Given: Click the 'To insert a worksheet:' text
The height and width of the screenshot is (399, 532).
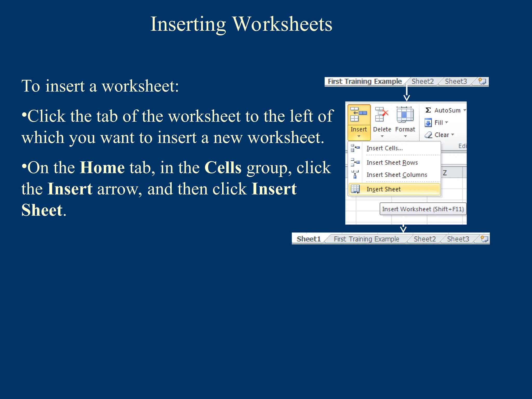Looking at the screenshot, I should (100, 86).
